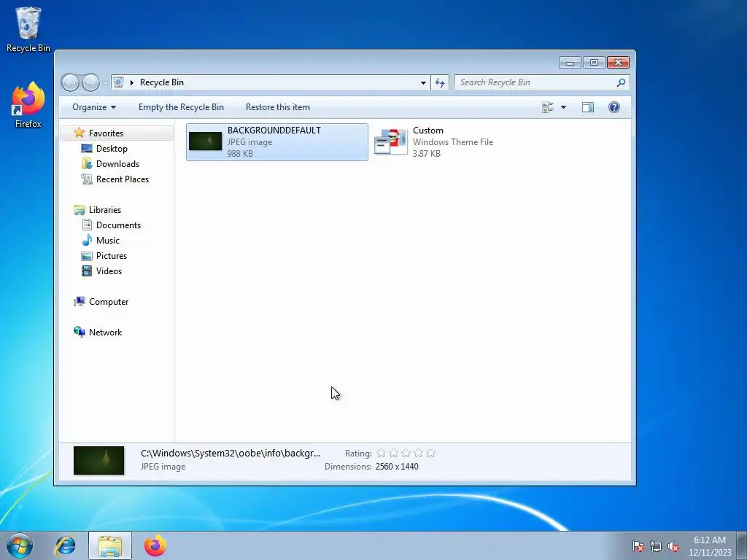Click the muted volume tray icon

673,546
